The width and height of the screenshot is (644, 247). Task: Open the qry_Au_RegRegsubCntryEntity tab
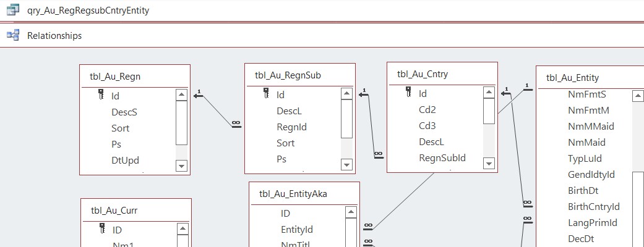88,10
